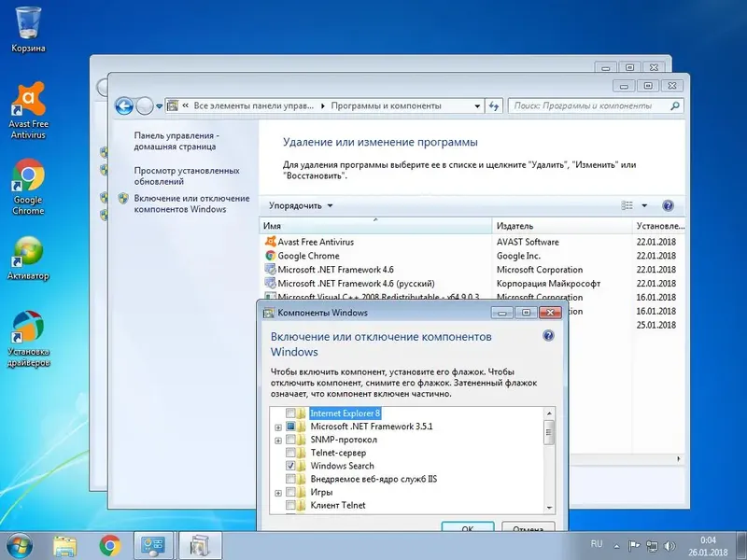Open help in Компоненты Windows dialog
747x560 pixels.
[548, 336]
